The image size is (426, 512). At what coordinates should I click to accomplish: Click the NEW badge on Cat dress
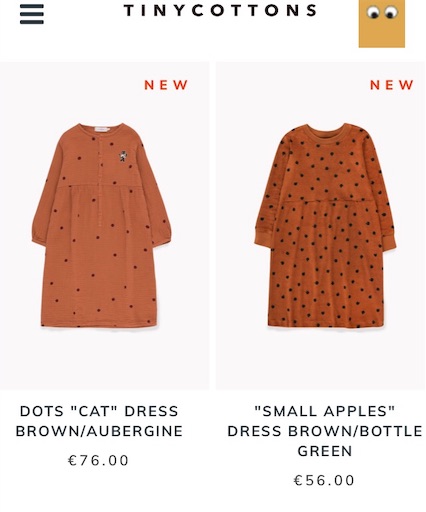[166, 85]
